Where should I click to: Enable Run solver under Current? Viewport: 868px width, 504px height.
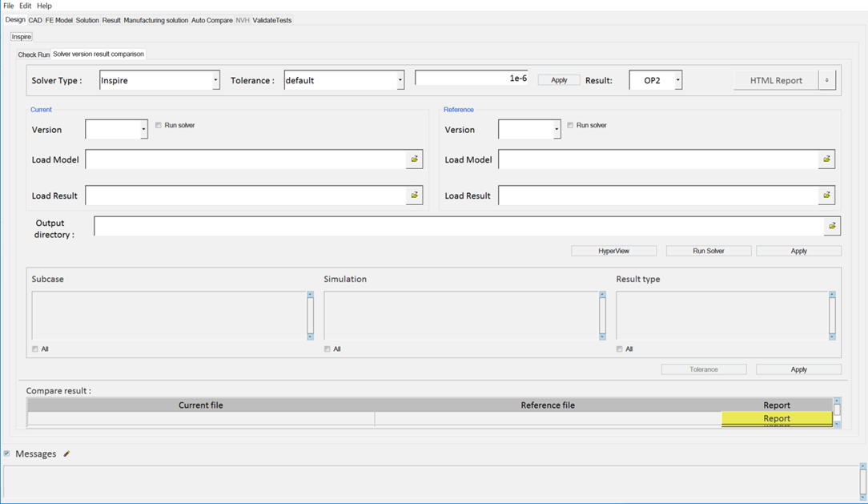coord(159,126)
